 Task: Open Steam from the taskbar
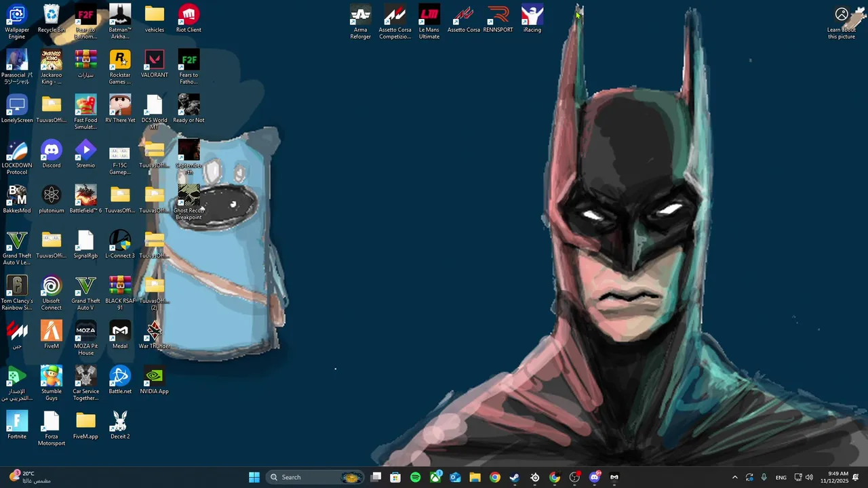tap(515, 477)
